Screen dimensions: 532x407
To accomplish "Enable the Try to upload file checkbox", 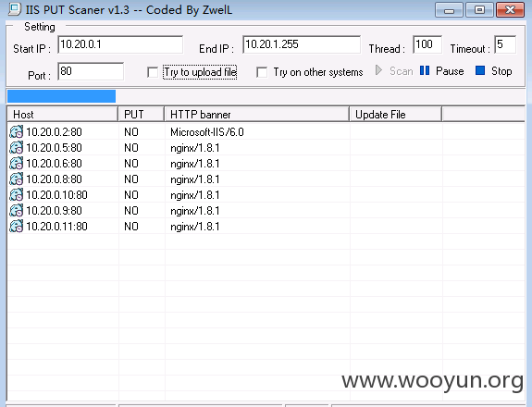I will point(153,72).
